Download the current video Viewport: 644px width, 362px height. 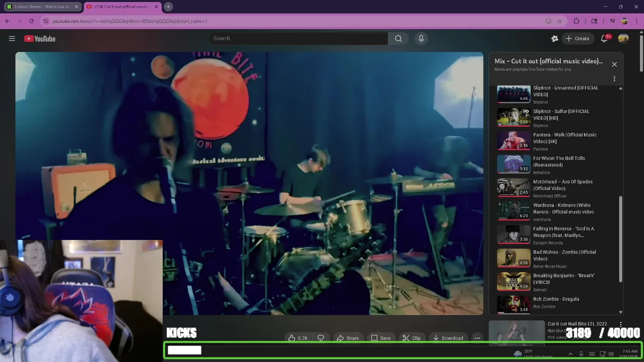pyautogui.click(x=448, y=338)
